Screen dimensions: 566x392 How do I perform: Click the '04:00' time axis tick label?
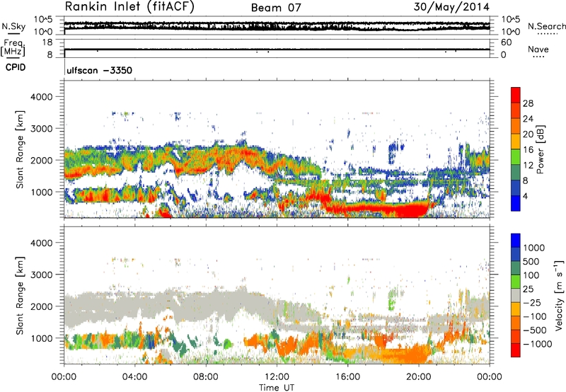134,377
